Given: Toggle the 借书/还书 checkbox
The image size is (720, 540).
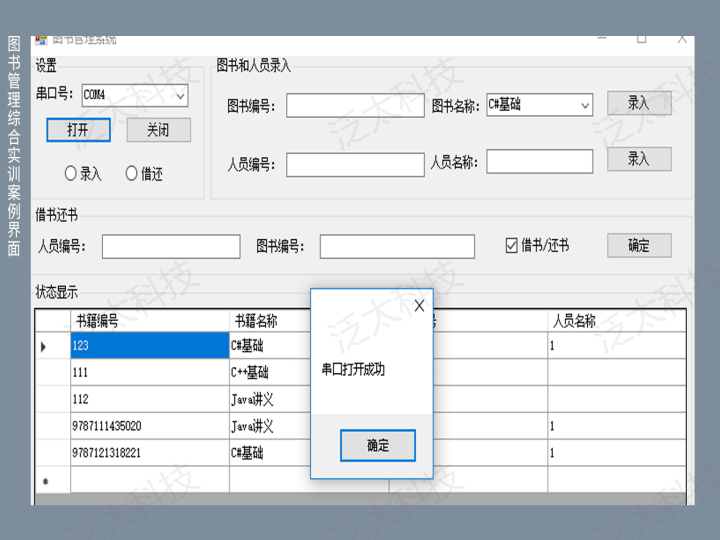Looking at the screenshot, I should [512, 245].
